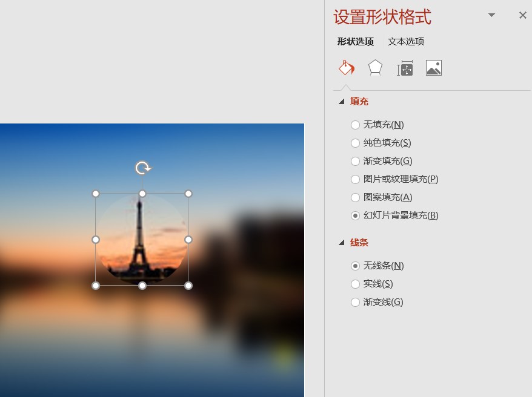Open the Picture tab icon
The width and height of the screenshot is (532, 397).
click(434, 68)
